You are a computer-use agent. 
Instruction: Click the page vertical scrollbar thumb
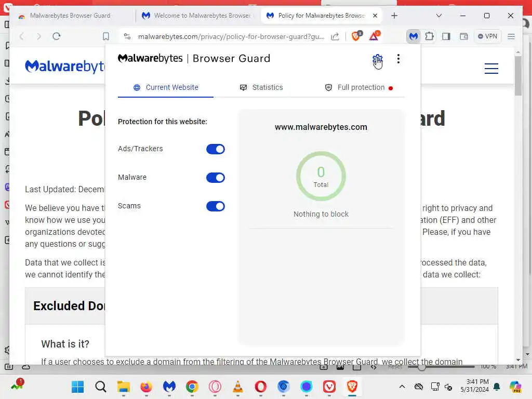[518, 75]
